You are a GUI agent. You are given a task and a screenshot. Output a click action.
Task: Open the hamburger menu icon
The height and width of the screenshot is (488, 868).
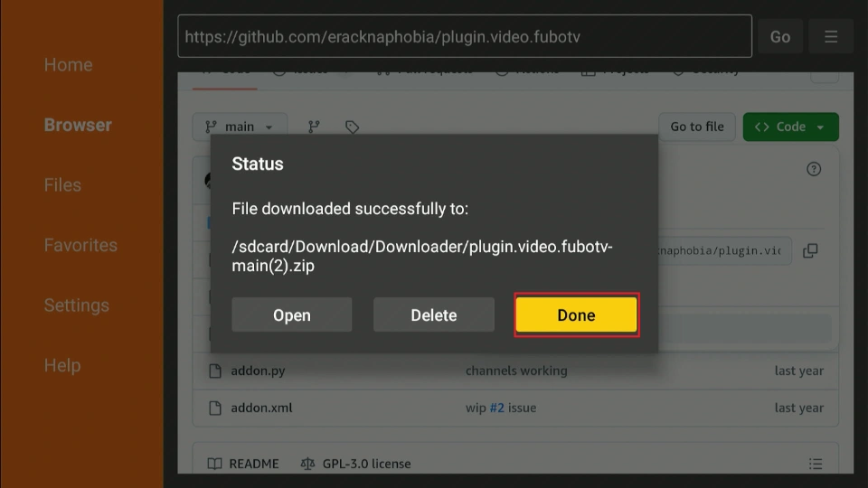coord(830,36)
